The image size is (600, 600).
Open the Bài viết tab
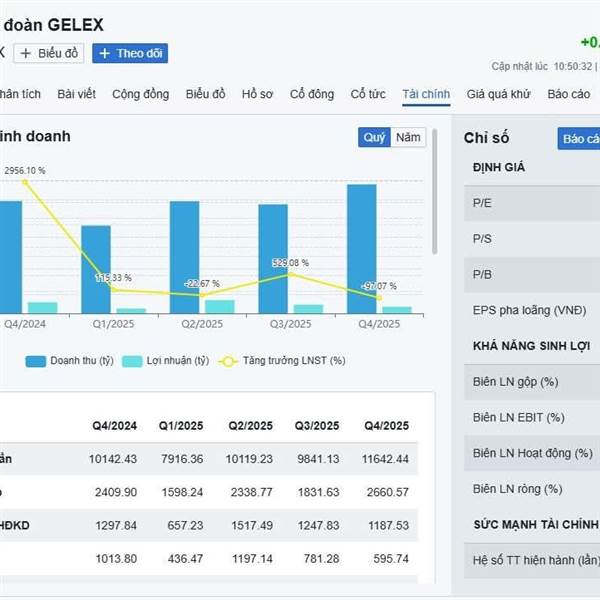click(77, 94)
